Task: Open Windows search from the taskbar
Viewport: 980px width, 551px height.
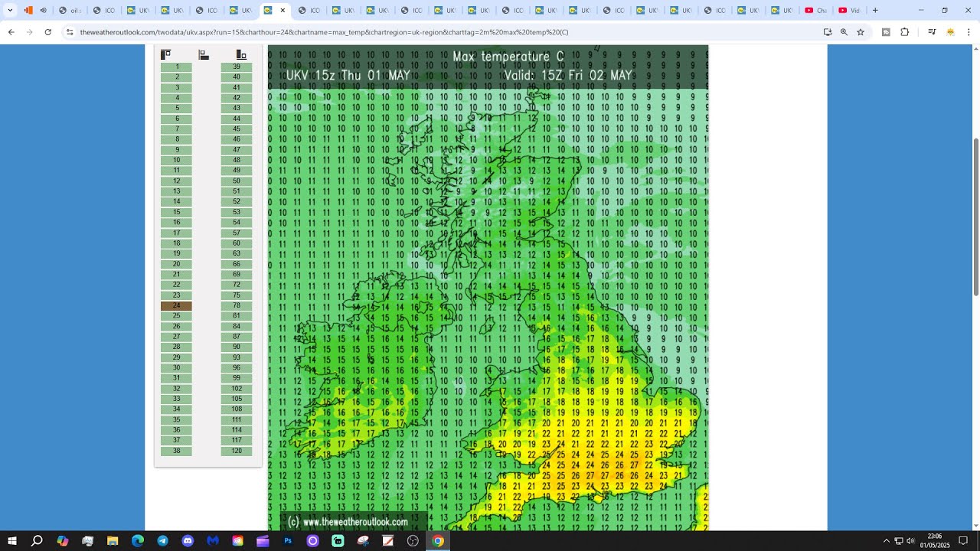Action: [37, 541]
